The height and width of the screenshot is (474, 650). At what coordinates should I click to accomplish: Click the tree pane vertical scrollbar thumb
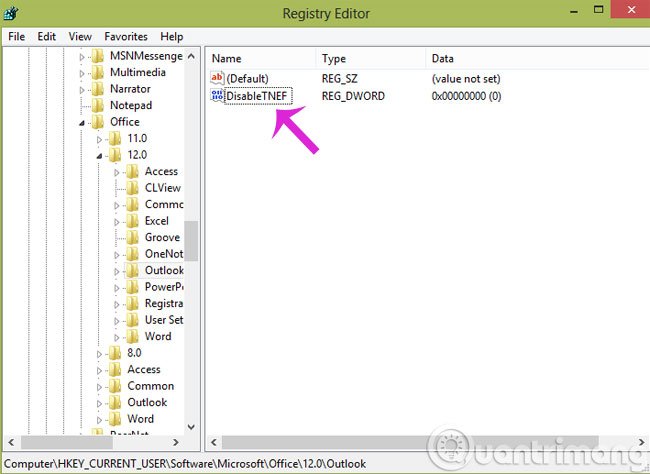click(191, 241)
